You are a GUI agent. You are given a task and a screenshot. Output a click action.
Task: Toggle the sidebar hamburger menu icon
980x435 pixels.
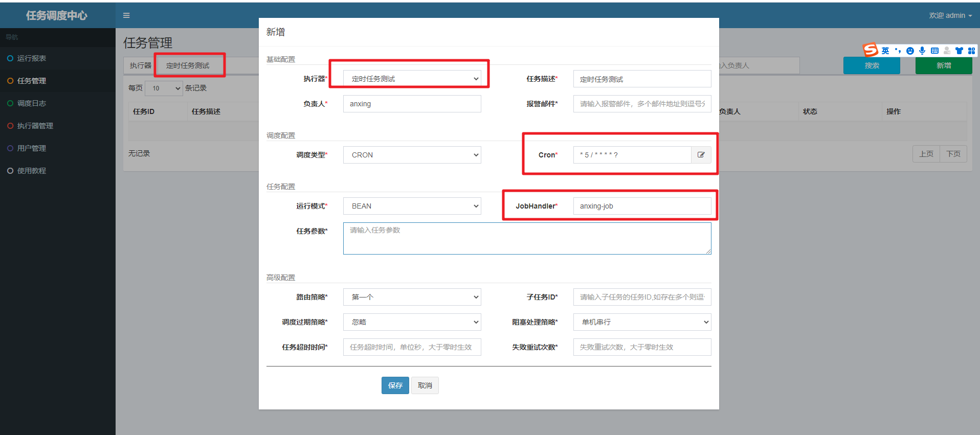coord(126,15)
